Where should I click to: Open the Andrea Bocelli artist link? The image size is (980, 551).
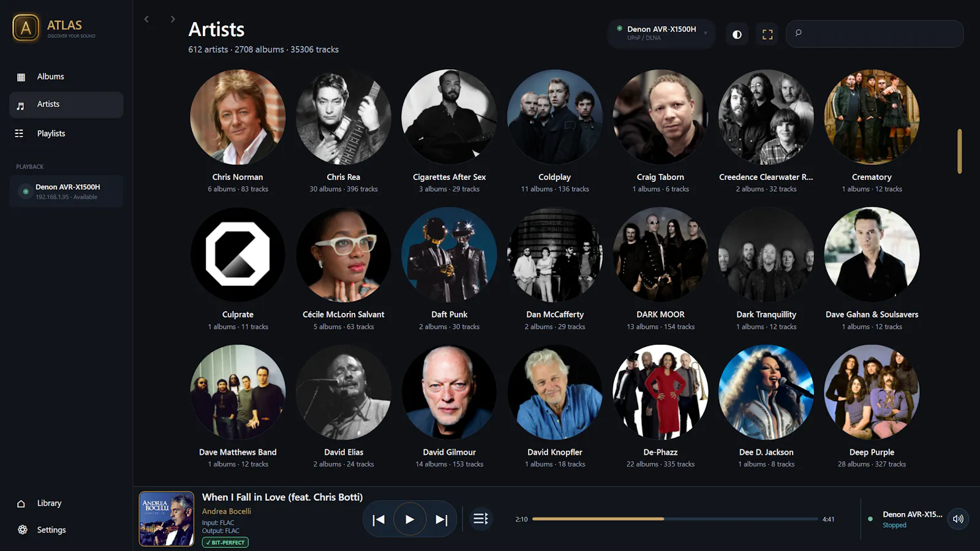pyautogui.click(x=227, y=511)
